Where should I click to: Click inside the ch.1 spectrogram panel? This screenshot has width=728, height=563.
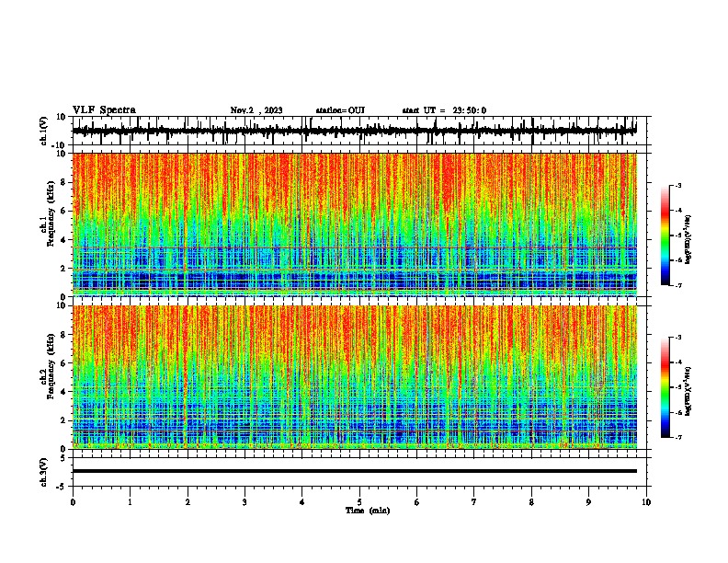point(354,224)
